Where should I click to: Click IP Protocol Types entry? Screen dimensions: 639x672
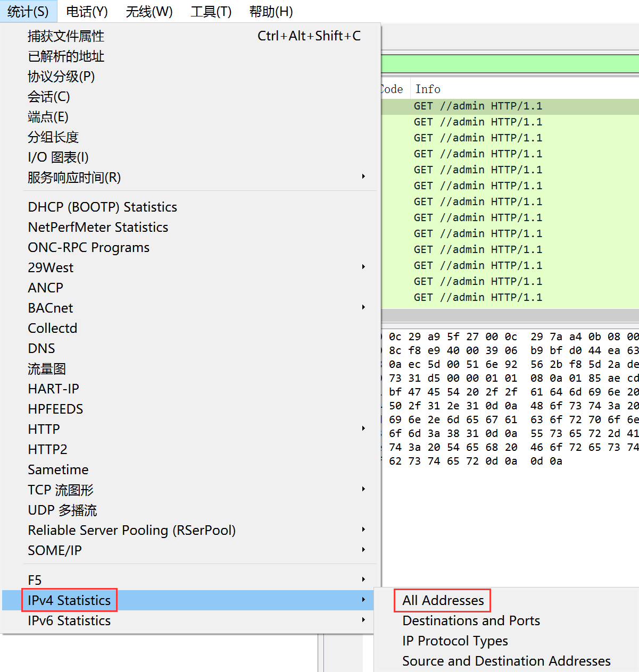pyautogui.click(x=455, y=641)
